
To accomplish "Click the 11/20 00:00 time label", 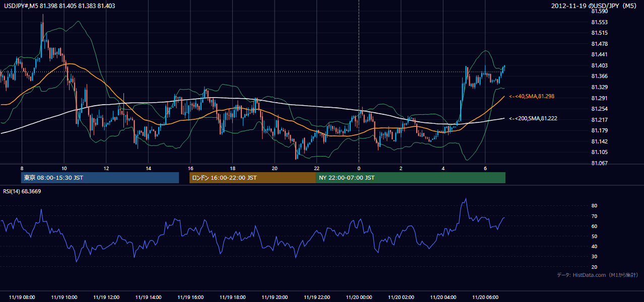I will (359, 297).
